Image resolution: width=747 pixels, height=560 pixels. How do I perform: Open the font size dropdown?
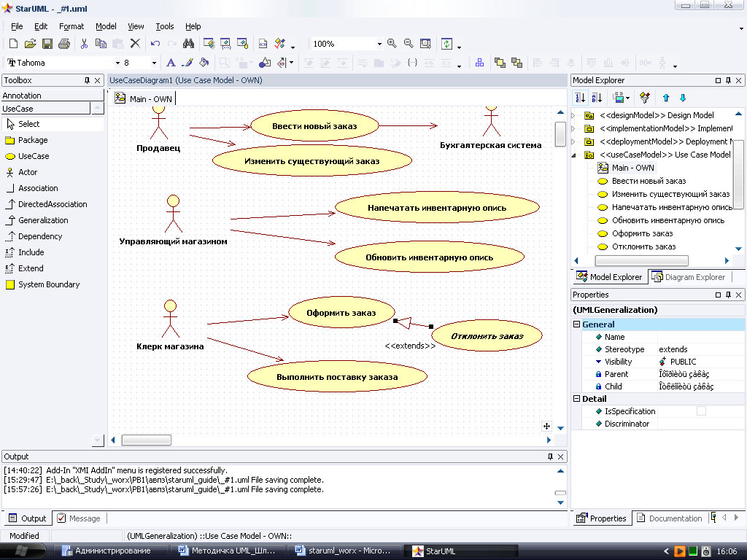[x=154, y=63]
